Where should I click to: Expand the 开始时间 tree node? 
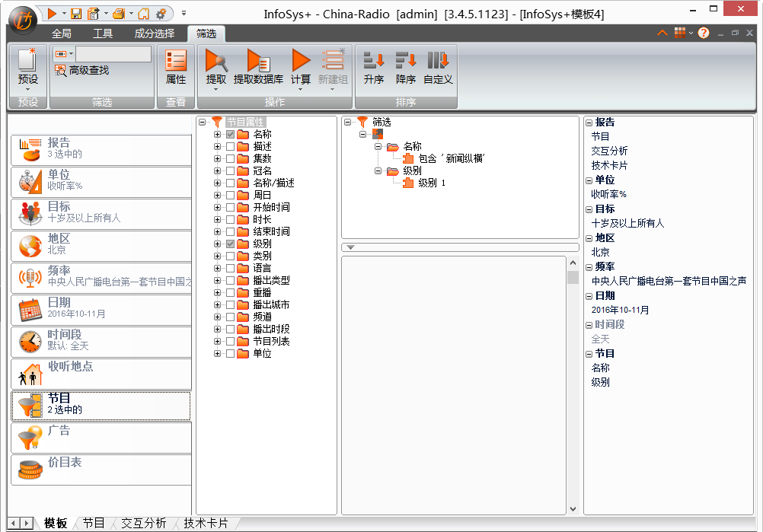tap(217, 207)
